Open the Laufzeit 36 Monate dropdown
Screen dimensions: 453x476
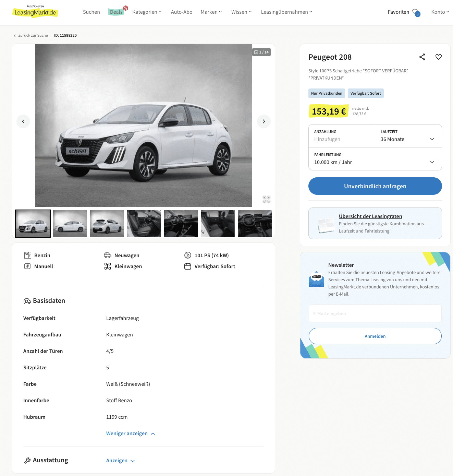click(408, 136)
